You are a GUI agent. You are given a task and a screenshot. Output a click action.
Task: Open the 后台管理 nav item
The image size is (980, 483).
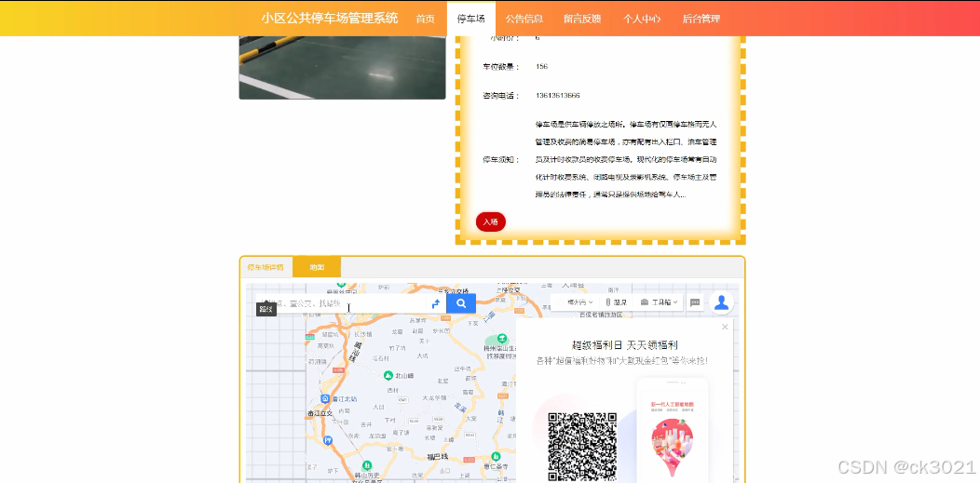coord(701,19)
